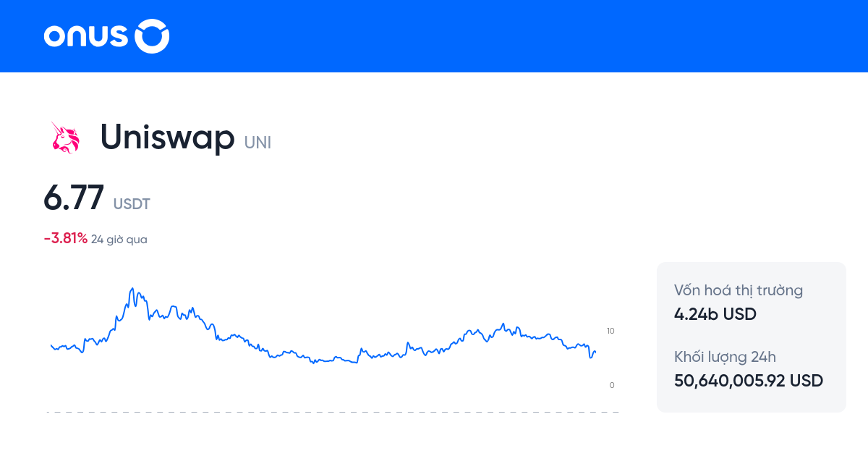Viewport: 868px width, 456px height.
Task: Click the 0 label on chart axis
Action: (612, 385)
